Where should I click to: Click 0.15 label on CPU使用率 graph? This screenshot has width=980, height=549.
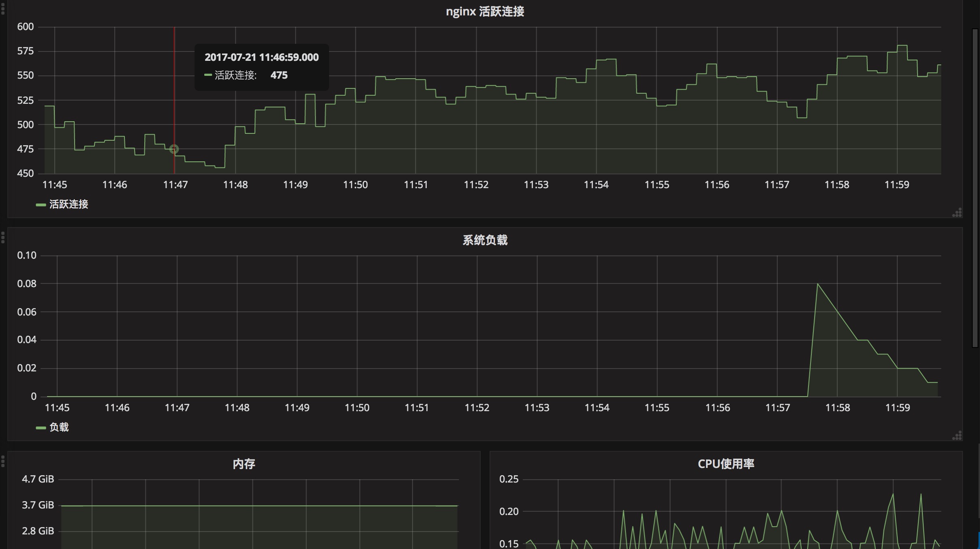click(x=509, y=544)
